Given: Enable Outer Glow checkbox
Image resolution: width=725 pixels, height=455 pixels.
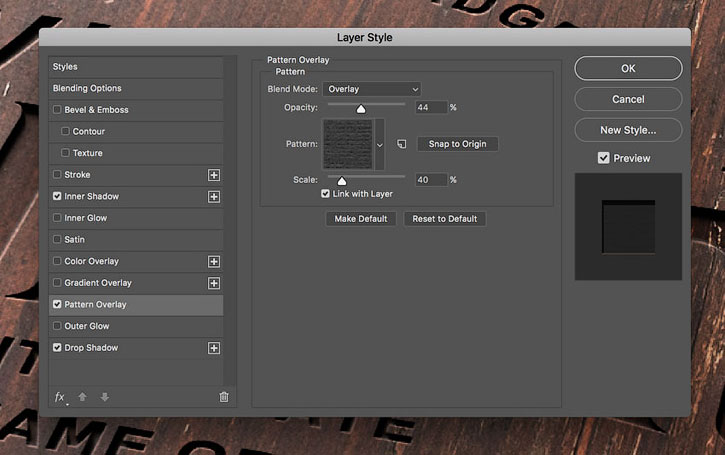Looking at the screenshot, I should click(57, 326).
